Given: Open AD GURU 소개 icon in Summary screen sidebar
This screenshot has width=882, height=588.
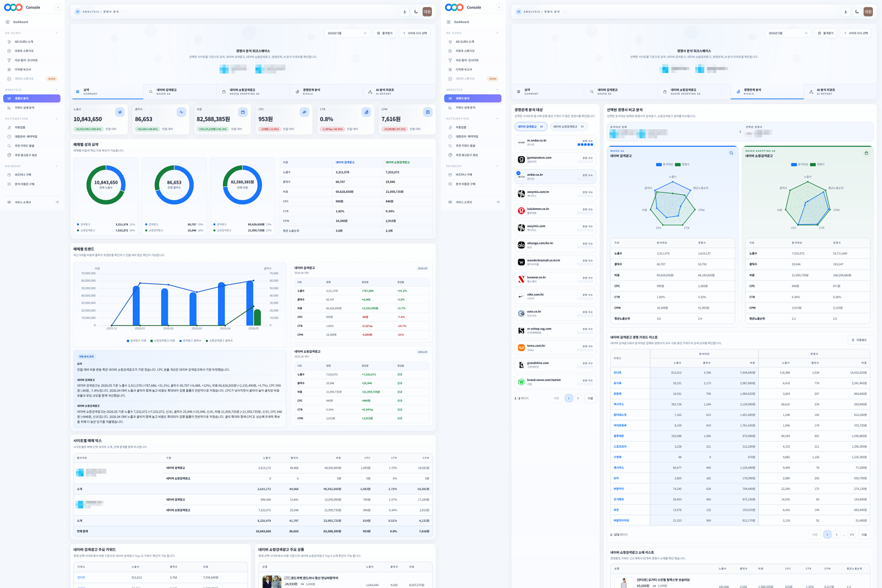Looking at the screenshot, I should pos(9,42).
